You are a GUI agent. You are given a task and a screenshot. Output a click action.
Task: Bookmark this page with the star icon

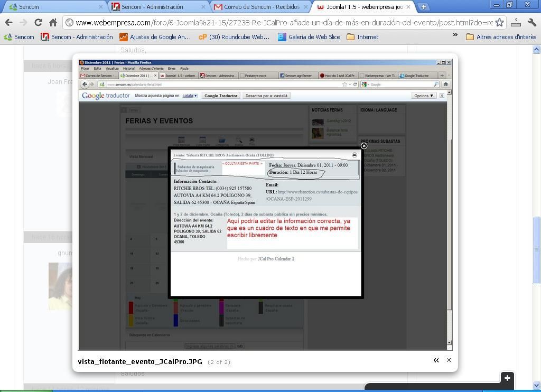click(x=499, y=23)
